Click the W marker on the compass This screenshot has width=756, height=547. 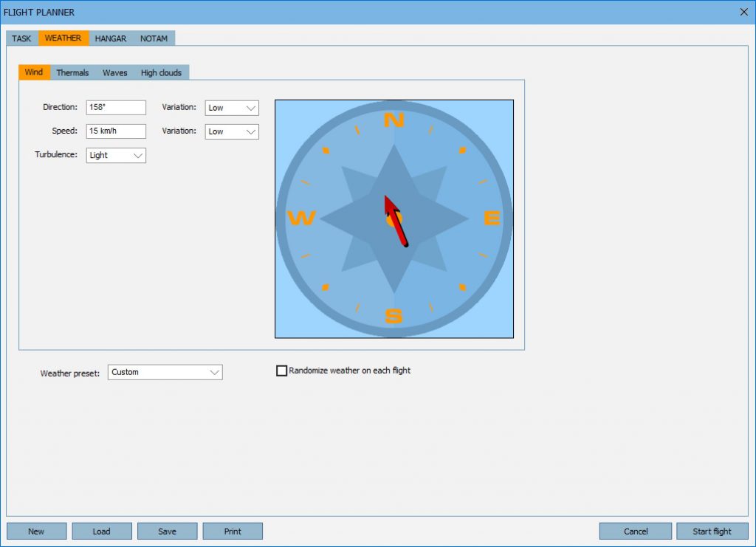click(x=301, y=219)
